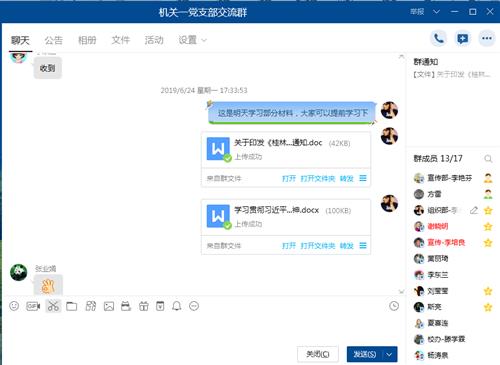Open message history clock icon

394,306
